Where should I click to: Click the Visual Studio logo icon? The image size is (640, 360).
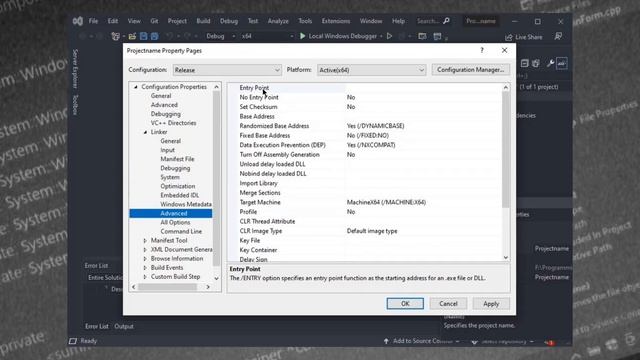pyautogui.click(x=78, y=21)
